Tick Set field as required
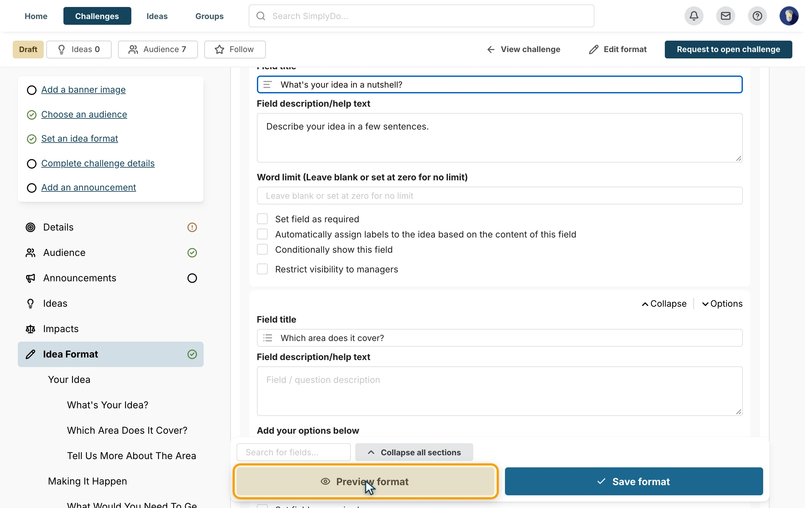 (262, 219)
